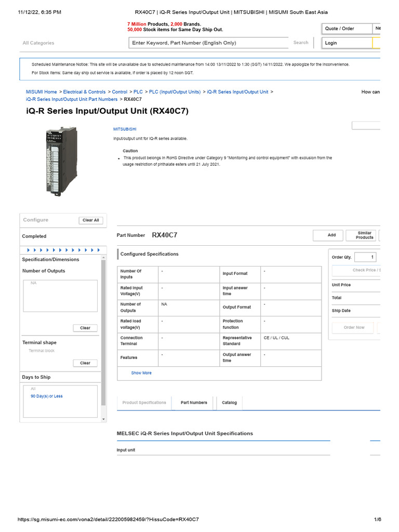
Task: Open the Catalog tab
Action: click(229, 403)
